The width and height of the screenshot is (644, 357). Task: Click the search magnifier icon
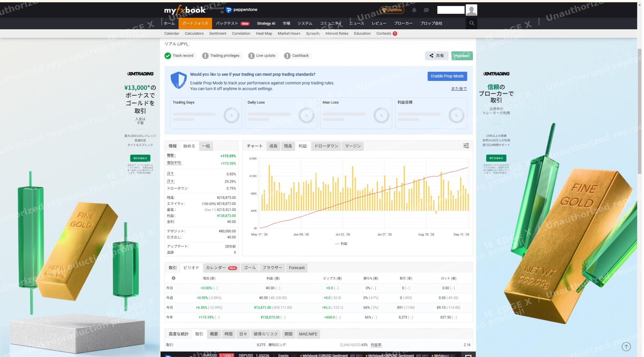[471, 23]
